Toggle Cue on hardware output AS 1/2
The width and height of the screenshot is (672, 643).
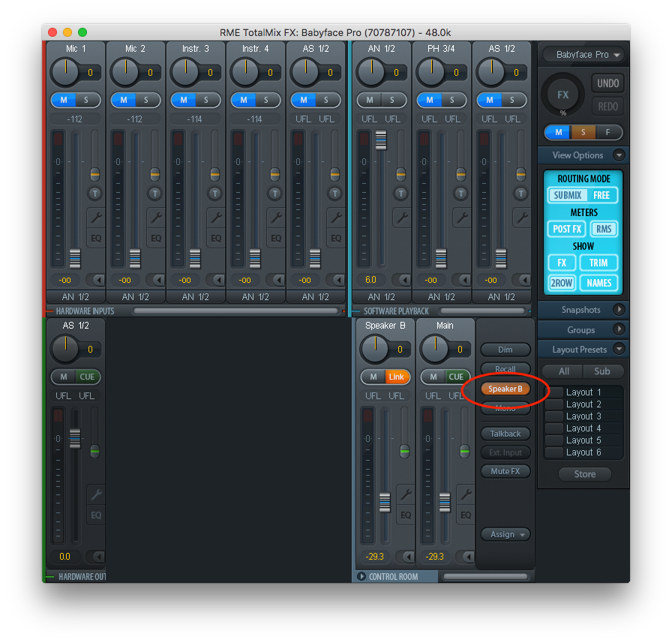tap(87, 377)
